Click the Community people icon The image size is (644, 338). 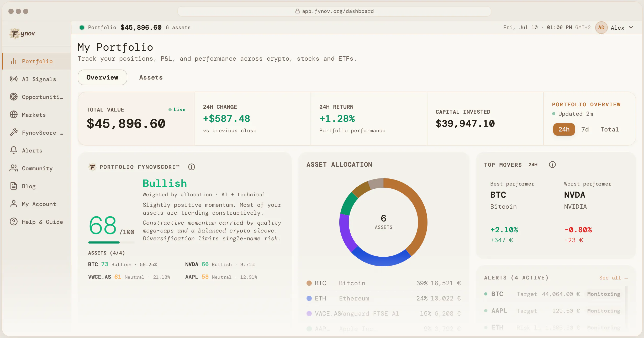(x=14, y=168)
